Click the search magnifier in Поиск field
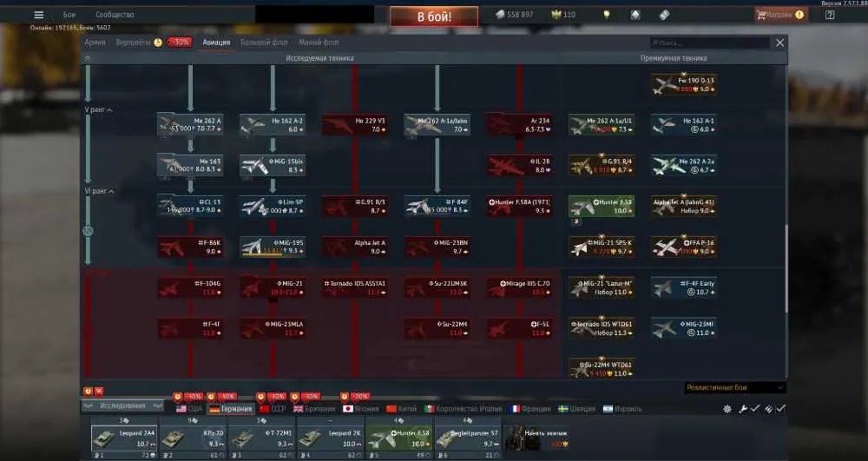Screen dimensions: 868x461 [x=655, y=43]
